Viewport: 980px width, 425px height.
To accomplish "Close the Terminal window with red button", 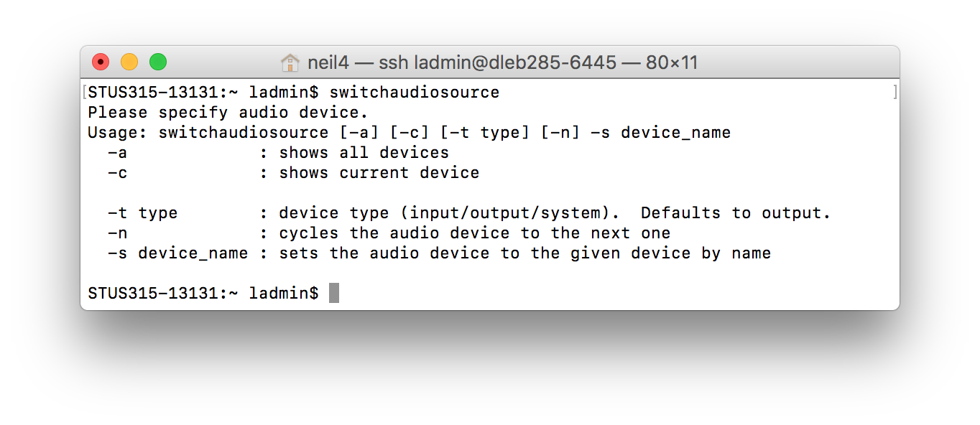I will pyautogui.click(x=101, y=62).
